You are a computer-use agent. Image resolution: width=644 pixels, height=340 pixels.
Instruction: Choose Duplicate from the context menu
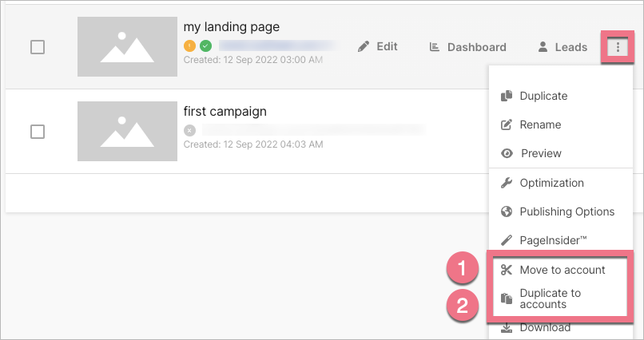click(543, 96)
